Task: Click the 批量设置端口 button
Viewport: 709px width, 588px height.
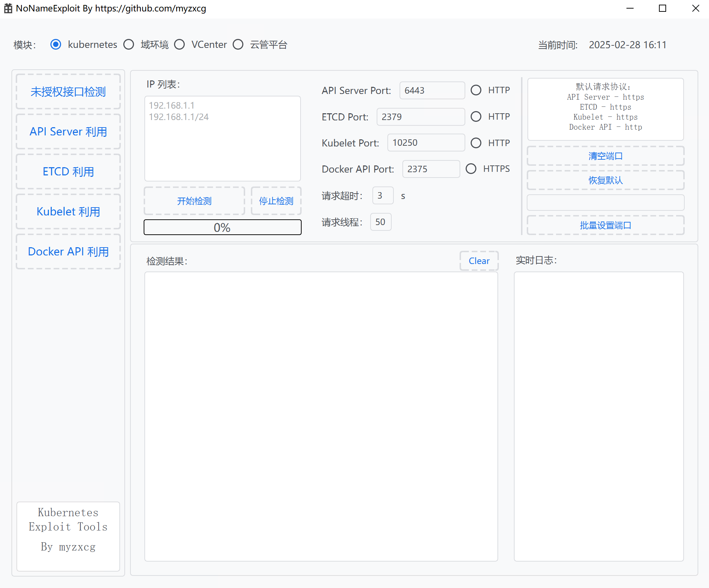Action: pyautogui.click(x=605, y=225)
